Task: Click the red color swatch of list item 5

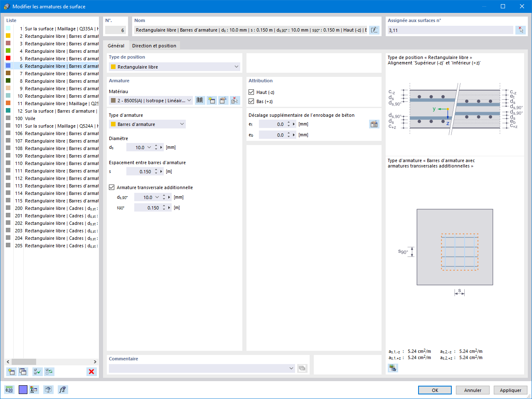Action: tap(8, 59)
